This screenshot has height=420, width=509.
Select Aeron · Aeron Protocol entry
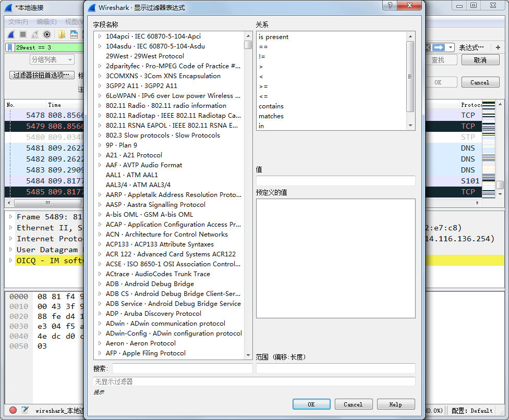coord(141,343)
